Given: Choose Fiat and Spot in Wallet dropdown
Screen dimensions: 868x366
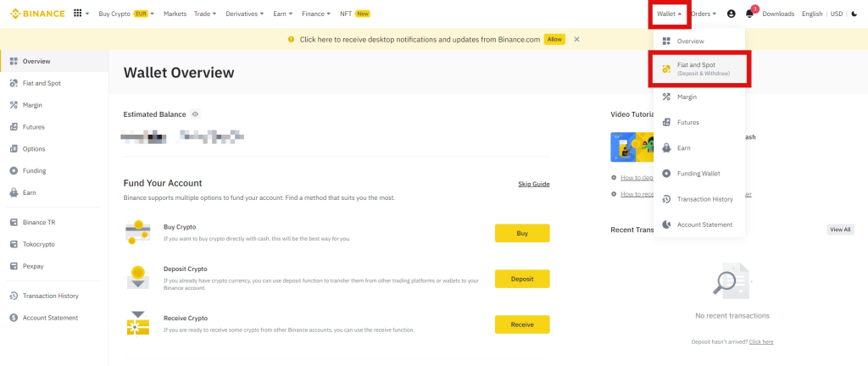Looking at the screenshot, I should pyautogui.click(x=699, y=69).
